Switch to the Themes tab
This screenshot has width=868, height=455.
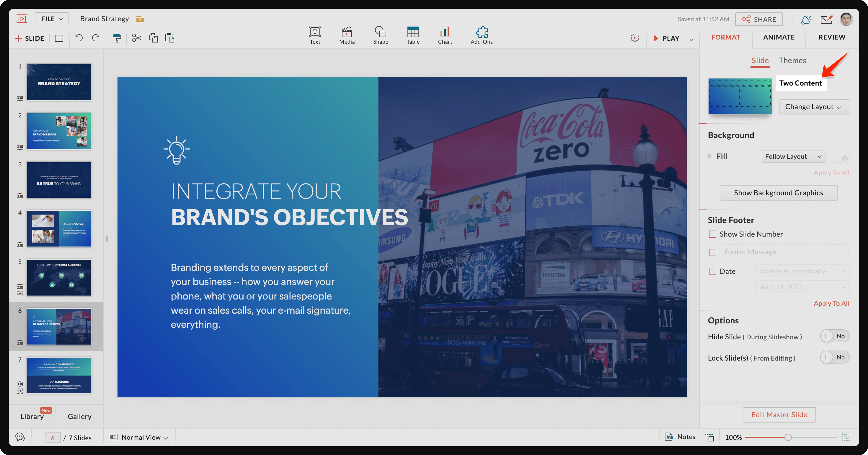coord(792,60)
